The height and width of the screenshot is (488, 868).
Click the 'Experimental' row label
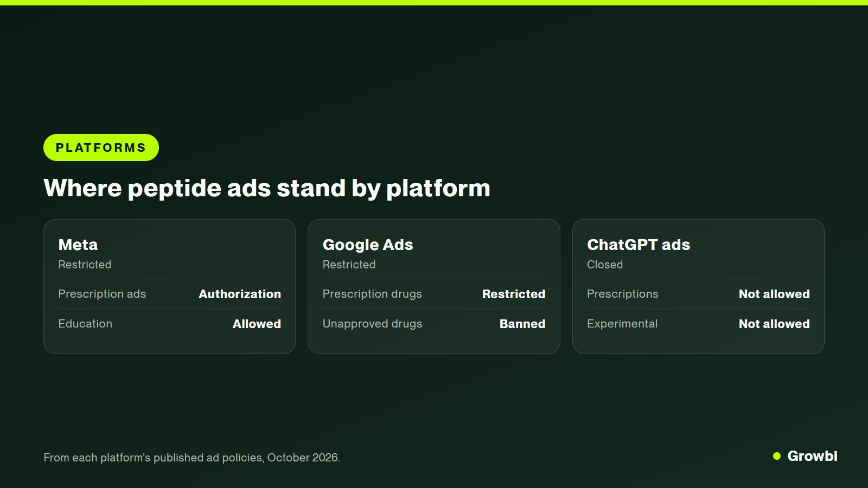pyautogui.click(x=622, y=324)
